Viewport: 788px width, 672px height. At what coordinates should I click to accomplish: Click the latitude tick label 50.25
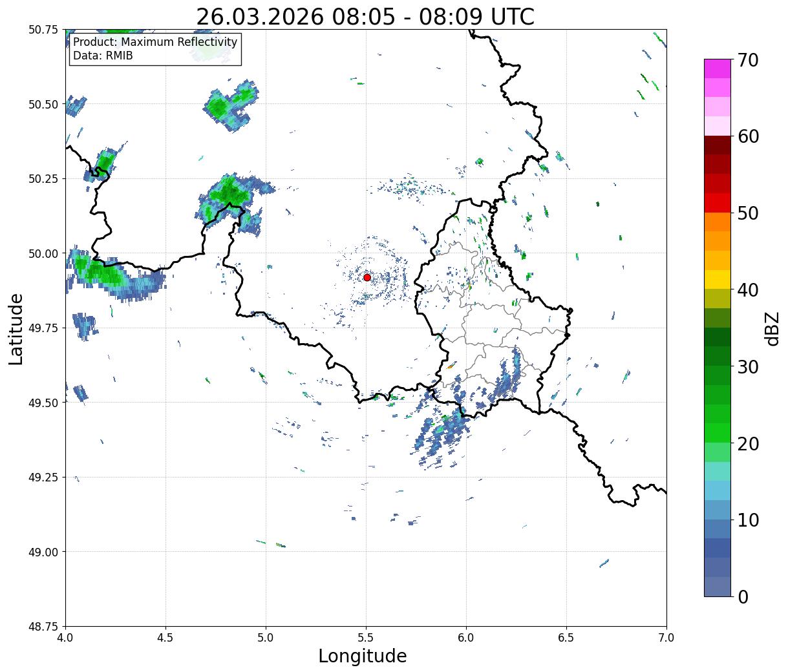[x=43, y=179]
